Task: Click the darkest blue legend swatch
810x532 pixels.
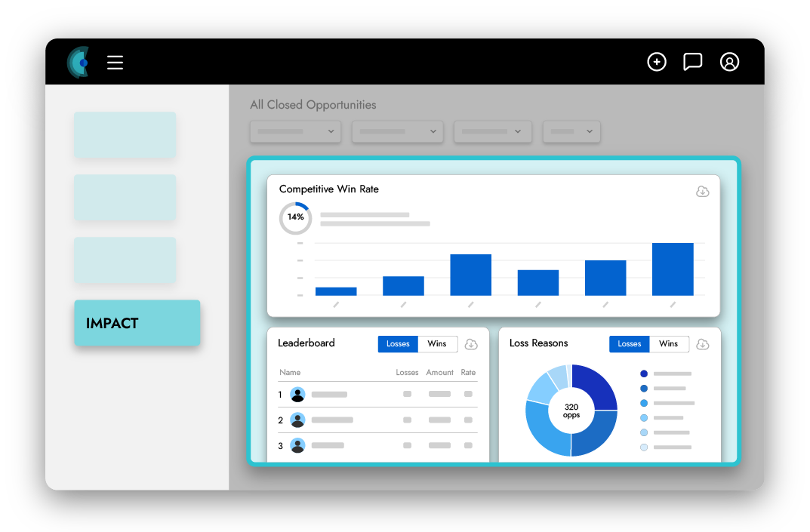Action: pyautogui.click(x=643, y=374)
